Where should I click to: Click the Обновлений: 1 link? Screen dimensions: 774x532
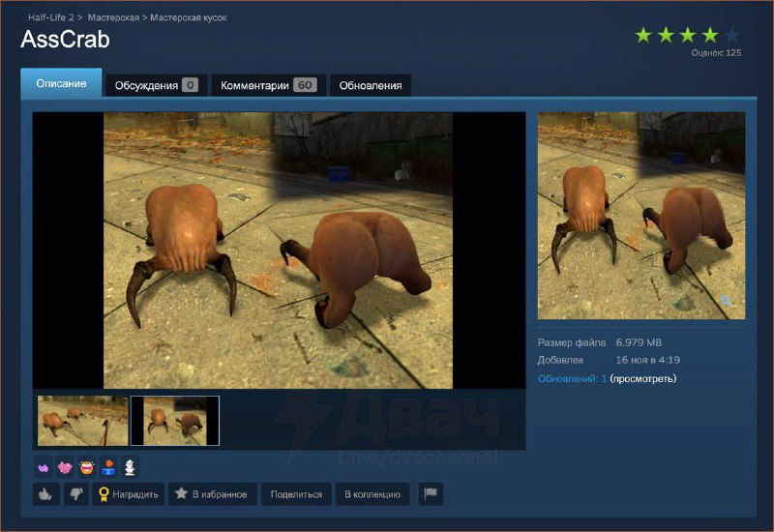(x=572, y=378)
